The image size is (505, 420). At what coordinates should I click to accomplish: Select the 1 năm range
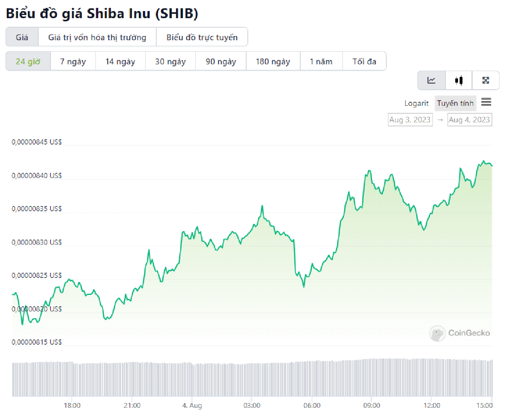[321, 61]
